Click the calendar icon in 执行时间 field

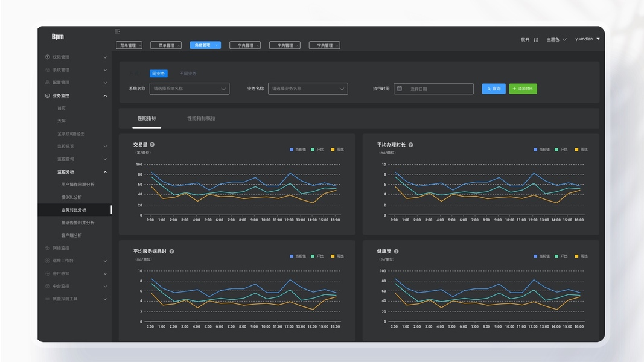[399, 89]
